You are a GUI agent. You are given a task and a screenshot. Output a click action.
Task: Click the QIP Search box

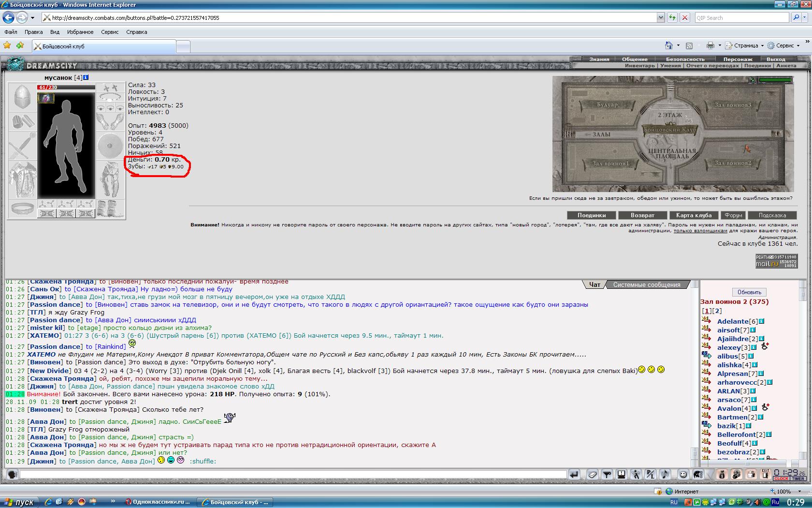coord(741,17)
